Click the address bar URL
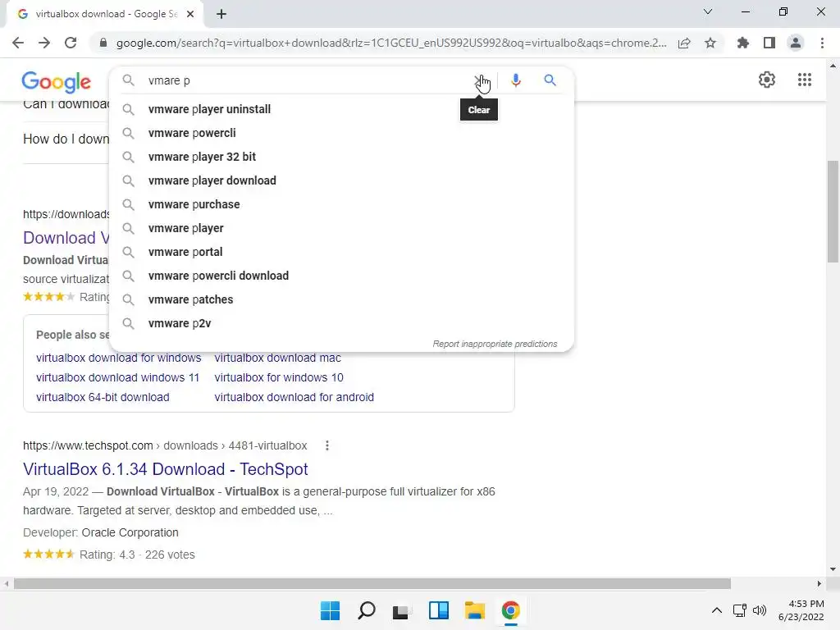840x630 pixels. (x=391, y=43)
